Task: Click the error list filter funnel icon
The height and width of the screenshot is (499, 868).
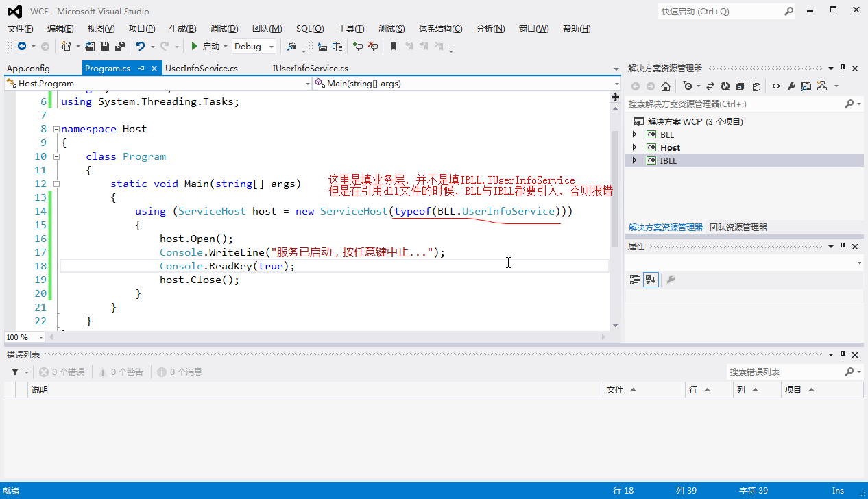Action: [15, 372]
